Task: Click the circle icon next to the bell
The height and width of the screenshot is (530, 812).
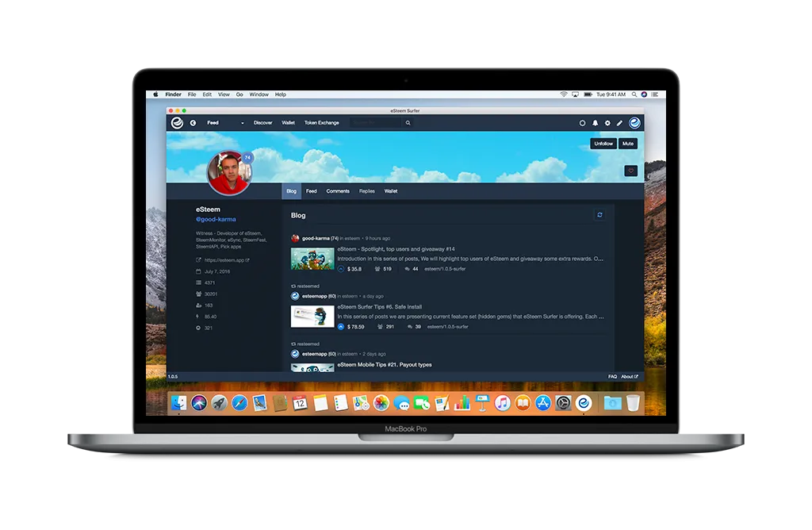Action: 582,123
